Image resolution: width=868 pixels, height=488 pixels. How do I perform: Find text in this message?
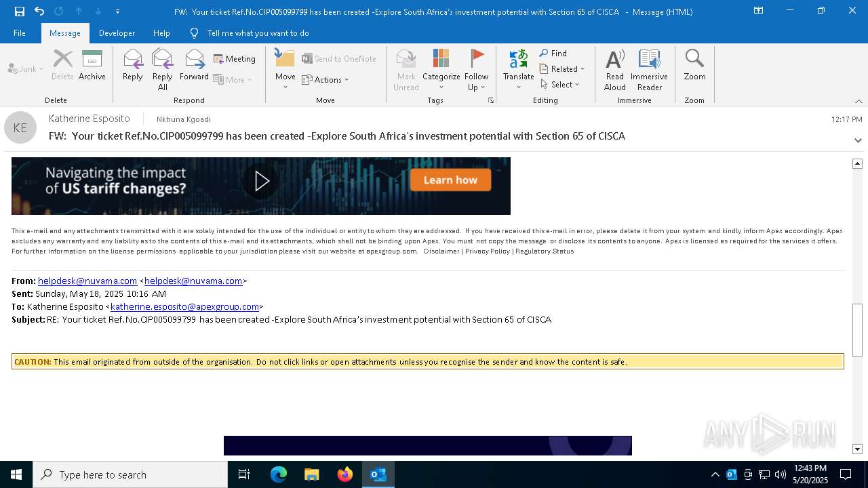(x=553, y=53)
